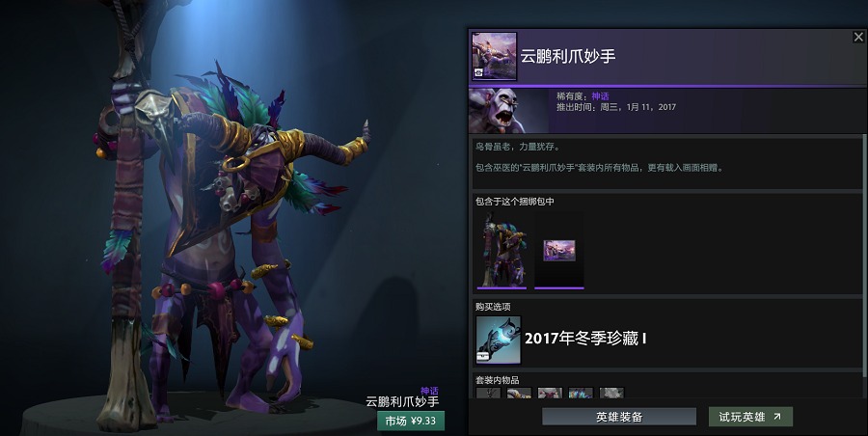Close the item details panel
Image resolution: width=868 pixels, height=436 pixels.
pos(858,37)
